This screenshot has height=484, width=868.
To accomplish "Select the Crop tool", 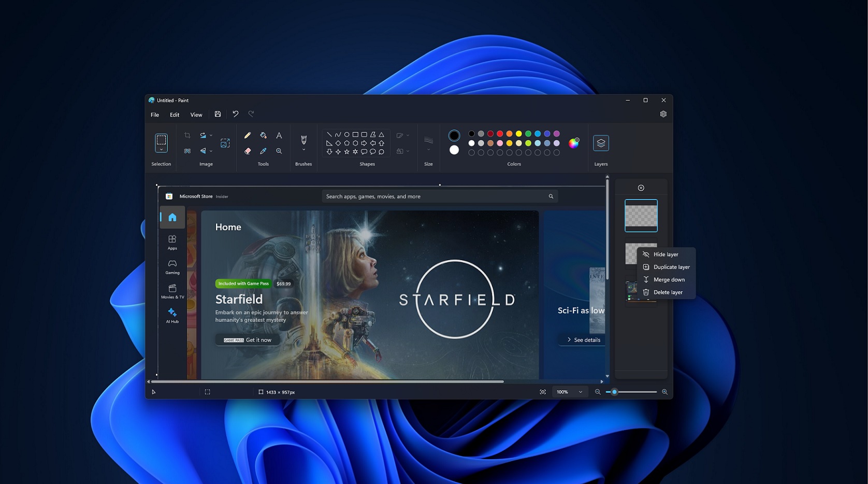I will coord(187,135).
